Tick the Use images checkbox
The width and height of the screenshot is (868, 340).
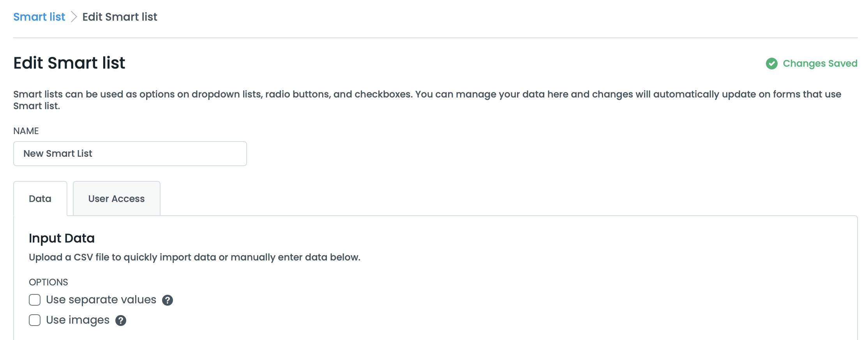[x=35, y=320]
